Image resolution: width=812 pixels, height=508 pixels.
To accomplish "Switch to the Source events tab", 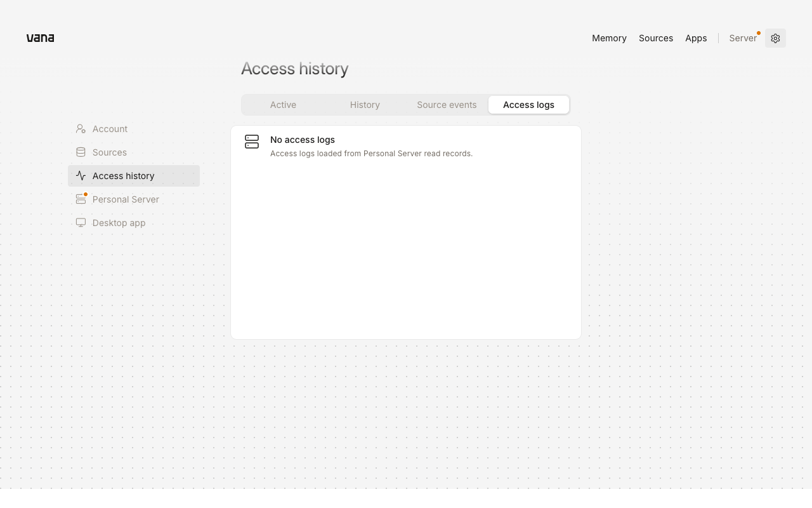I will 447,105.
